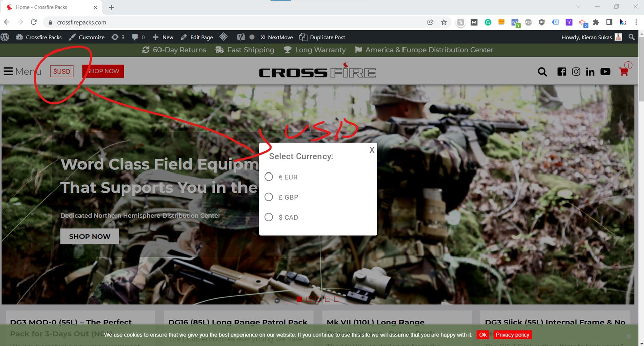Image resolution: width=644 pixels, height=346 pixels.
Task: Click the admin bar search magnifier
Action: 632,37
